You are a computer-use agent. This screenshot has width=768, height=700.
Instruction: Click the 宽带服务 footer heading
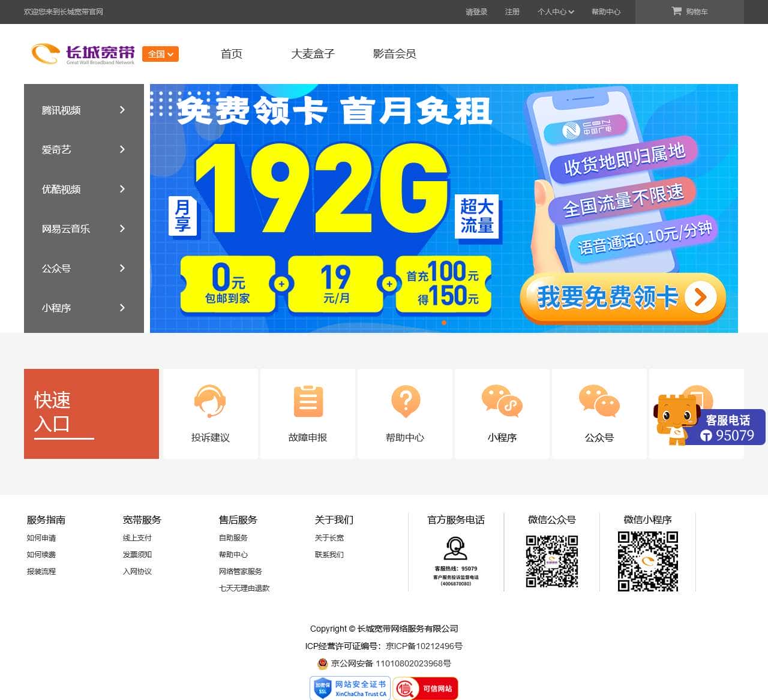click(142, 520)
